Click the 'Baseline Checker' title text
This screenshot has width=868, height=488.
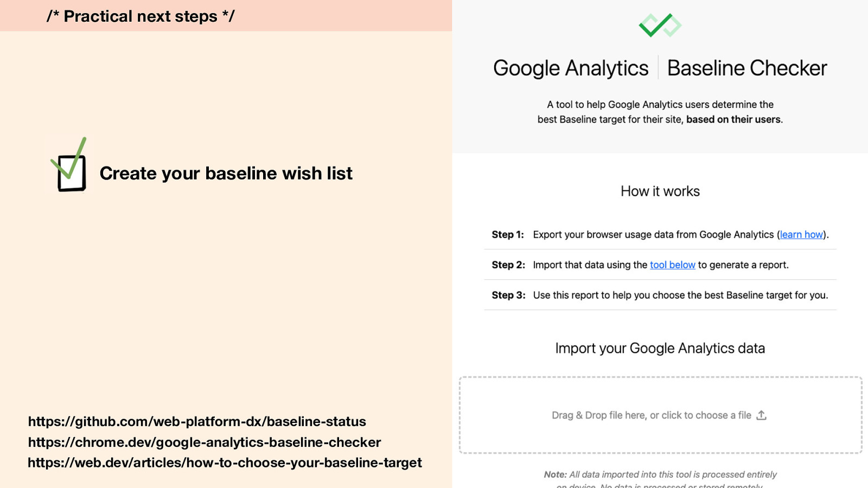(x=747, y=68)
